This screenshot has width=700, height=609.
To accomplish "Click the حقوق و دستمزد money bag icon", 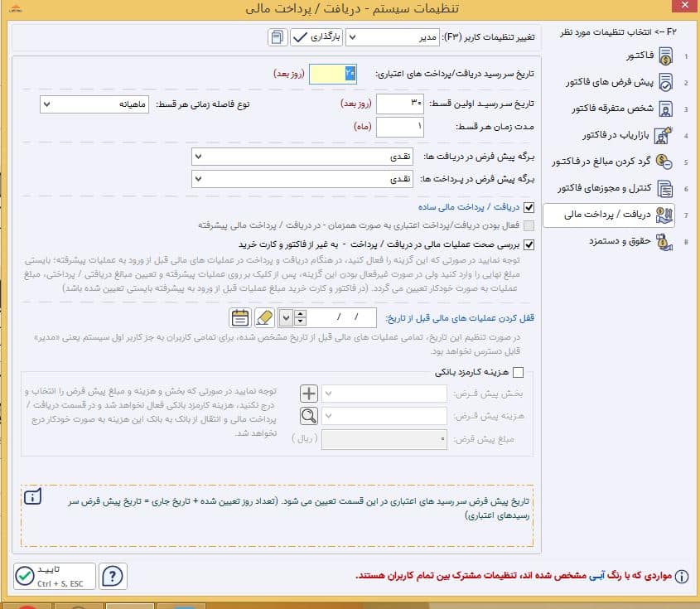I will (664, 242).
